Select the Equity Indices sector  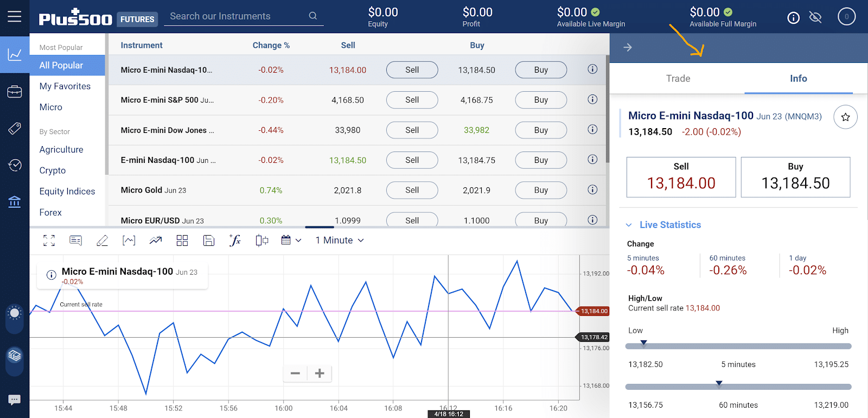(67, 192)
